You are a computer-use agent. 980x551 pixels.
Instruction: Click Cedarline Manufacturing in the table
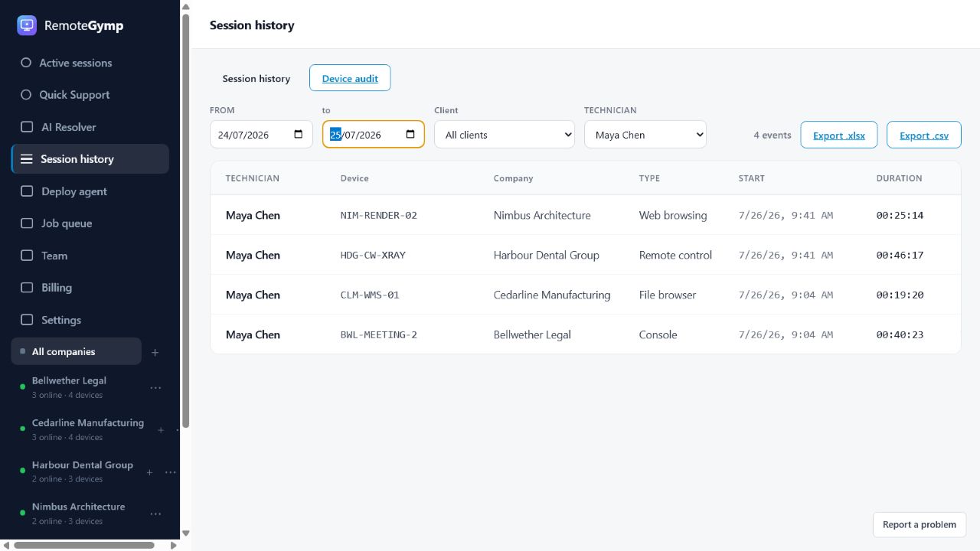552,295
